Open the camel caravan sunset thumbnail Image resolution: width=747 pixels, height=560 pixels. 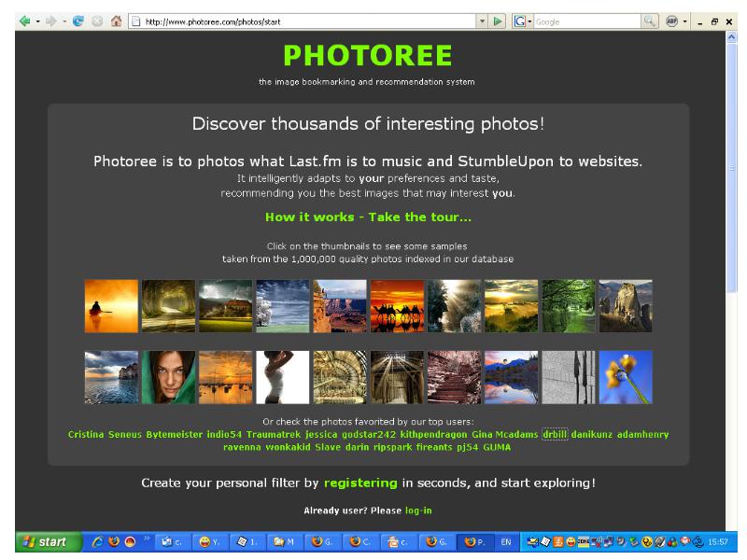(397, 306)
